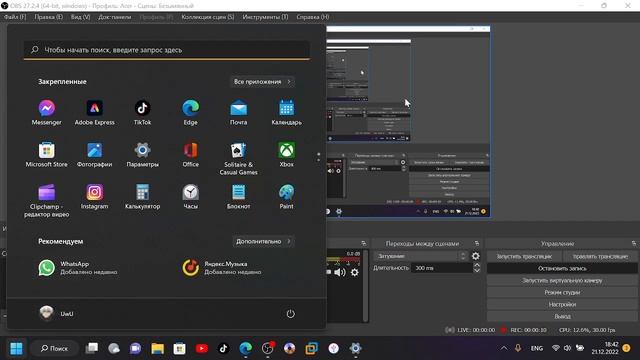Open the UwU user account menu
640x360 pixels.
tap(57, 313)
